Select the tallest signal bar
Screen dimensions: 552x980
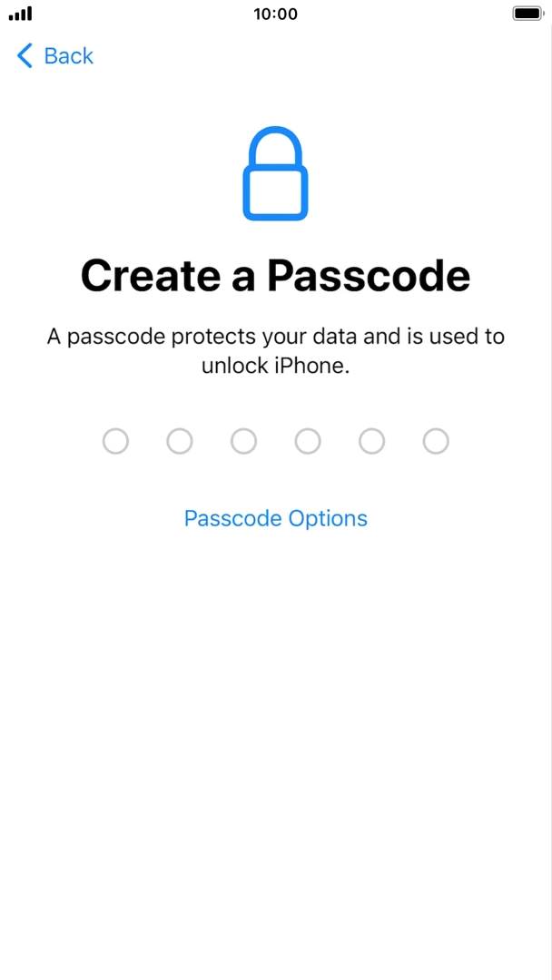pos(28,13)
